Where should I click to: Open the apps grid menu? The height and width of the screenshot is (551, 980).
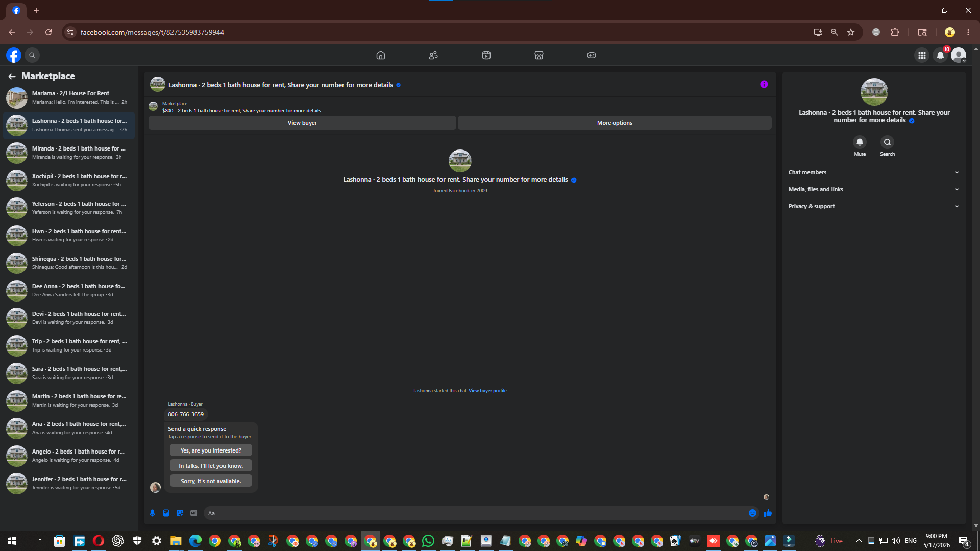click(x=922, y=55)
